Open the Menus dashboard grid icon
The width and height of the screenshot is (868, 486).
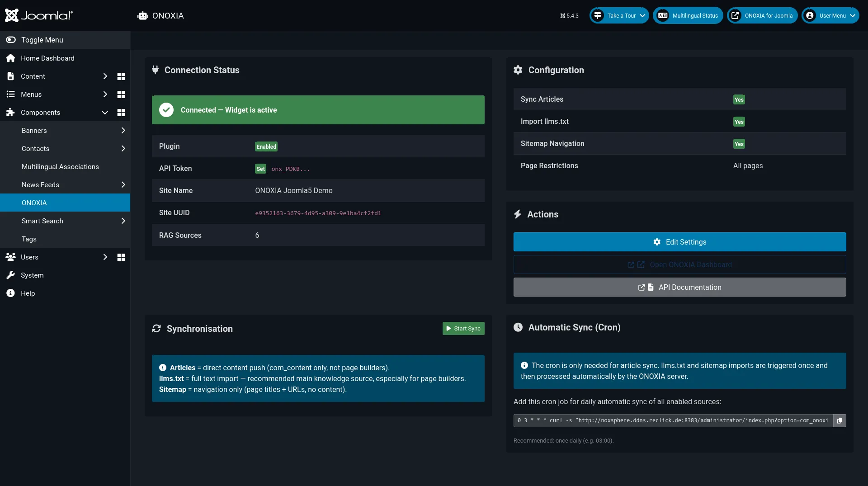pyautogui.click(x=121, y=94)
